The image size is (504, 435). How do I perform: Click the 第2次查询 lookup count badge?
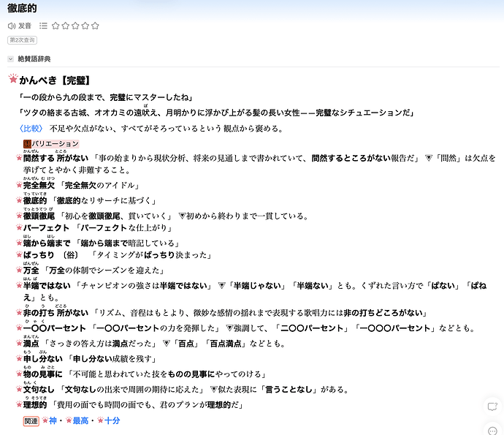[x=22, y=40]
